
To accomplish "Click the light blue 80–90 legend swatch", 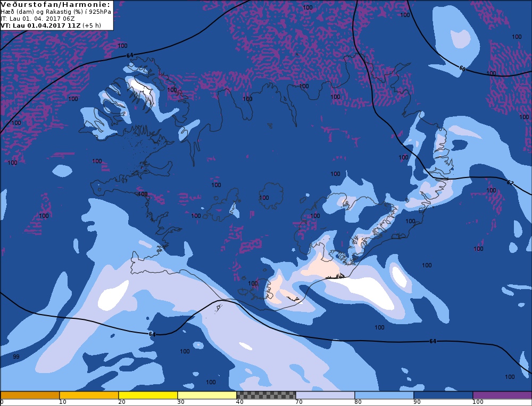I will point(384,395).
